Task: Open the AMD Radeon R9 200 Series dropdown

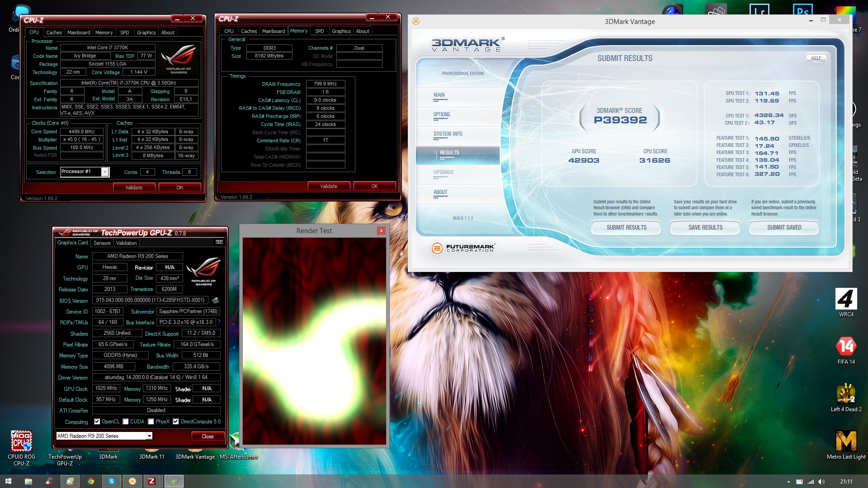Action: [149, 436]
